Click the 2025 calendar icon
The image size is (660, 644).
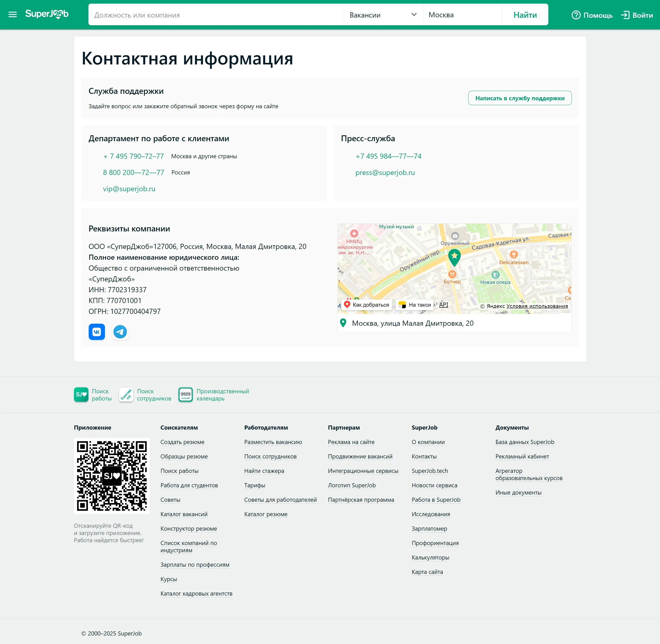185,395
